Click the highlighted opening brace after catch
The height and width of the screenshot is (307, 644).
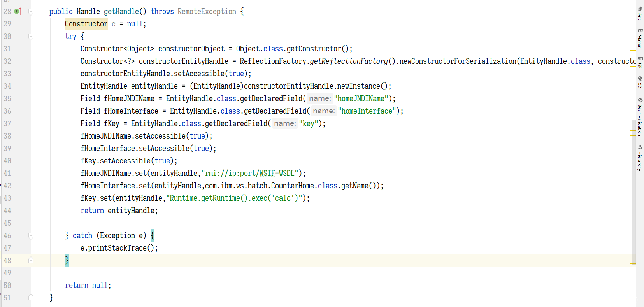coord(153,235)
